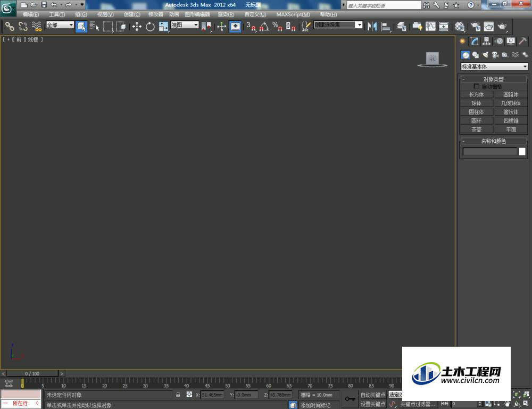This screenshot has width=532, height=409.
Task: Toggle Keyboard Shortcut Override button
Action: click(235, 26)
